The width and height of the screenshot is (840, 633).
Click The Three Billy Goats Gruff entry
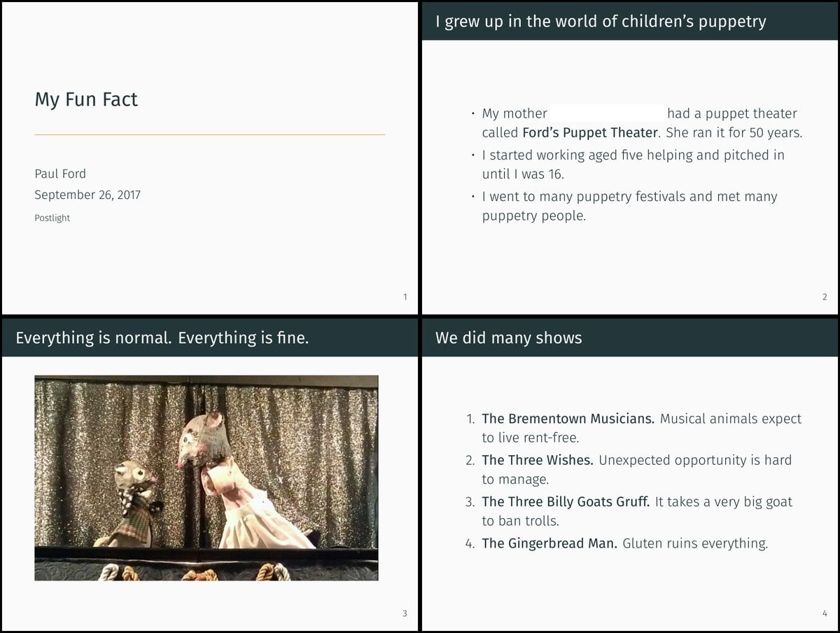(566, 501)
